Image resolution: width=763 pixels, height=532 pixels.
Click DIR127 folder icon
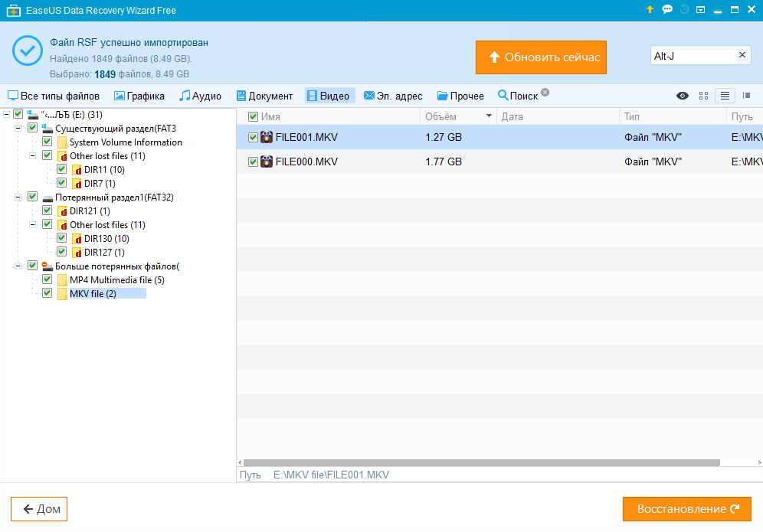tap(77, 253)
